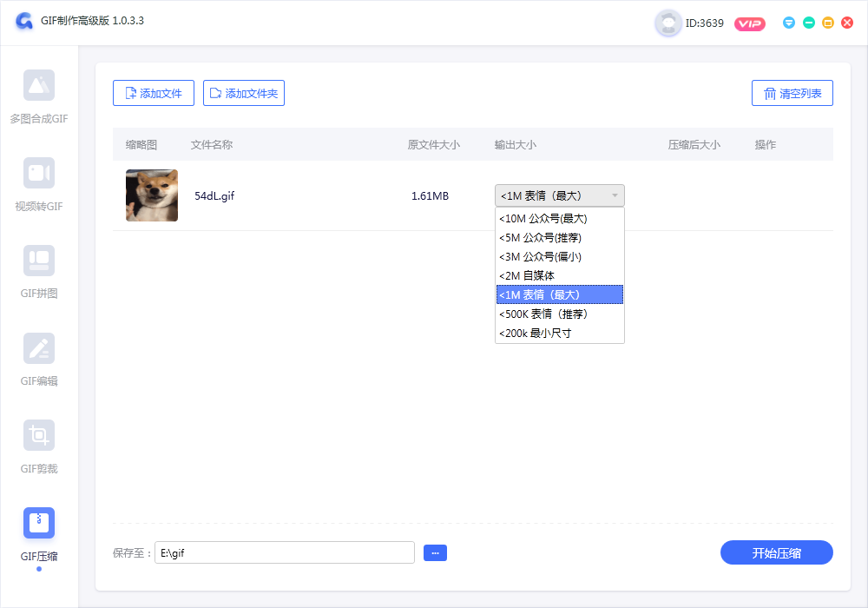Image resolution: width=868 pixels, height=608 pixels.
Task: Click the save path input field
Action: pyautogui.click(x=285, y=552)
